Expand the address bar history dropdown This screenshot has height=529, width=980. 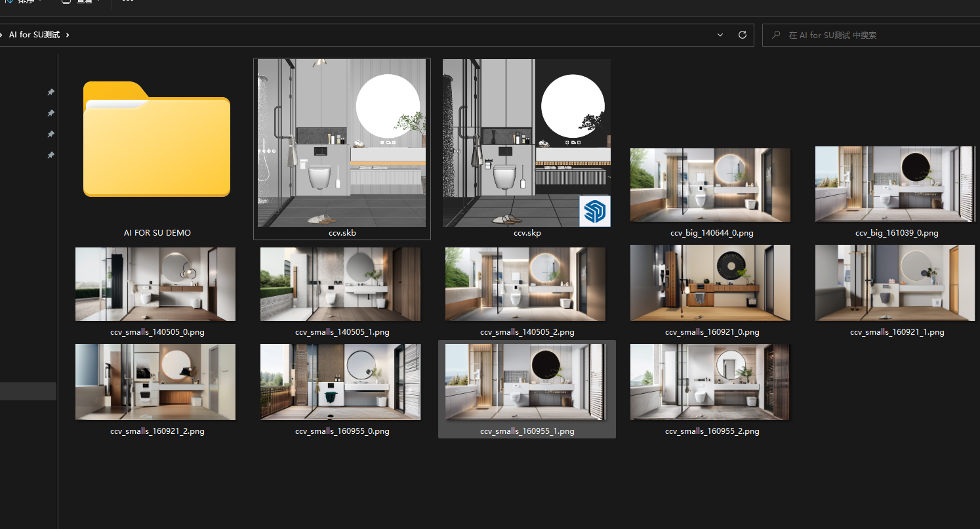point(720,35)
